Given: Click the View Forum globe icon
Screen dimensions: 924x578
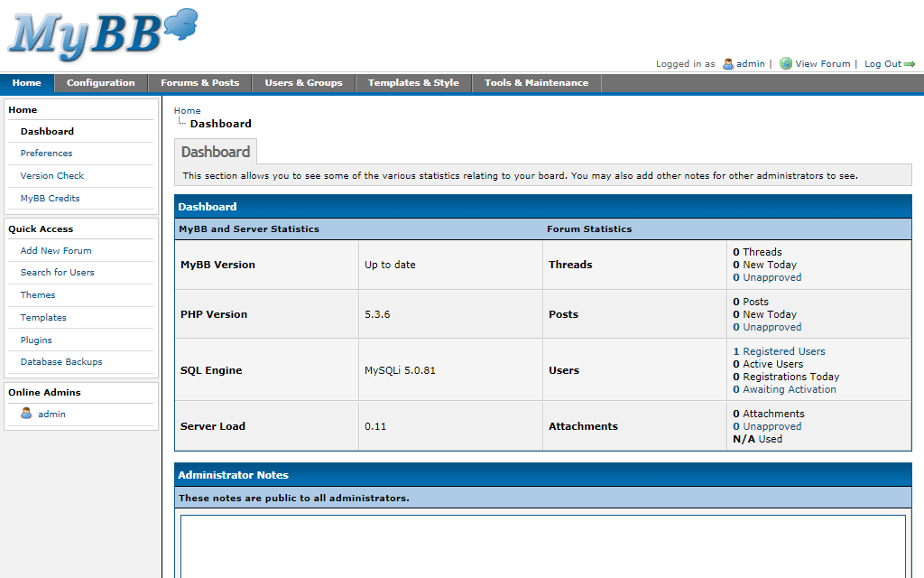Looking at the screenshot, I should click(x=786, y=64).
